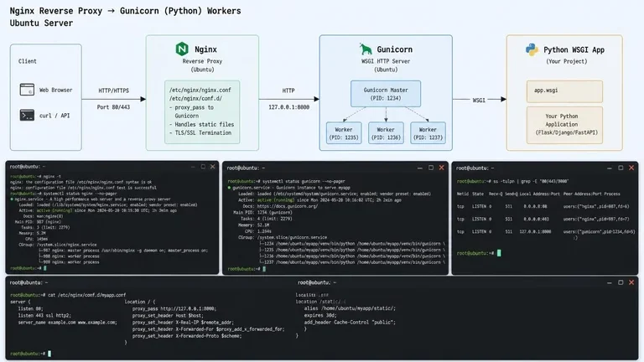Minimize the nginx status terminal window
This screenshot has height=362, width=644.
(x=193, y=167)
